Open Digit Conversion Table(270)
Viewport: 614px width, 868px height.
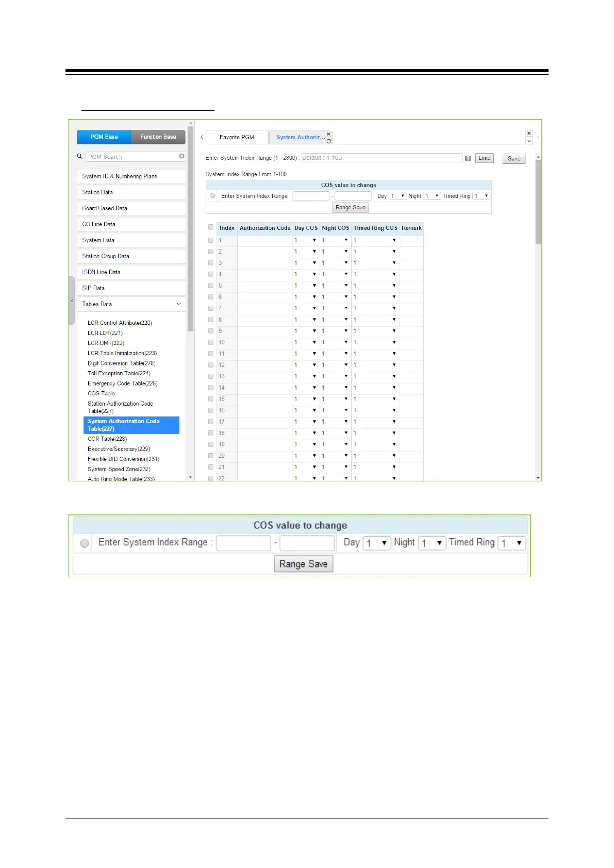point(121,363)
